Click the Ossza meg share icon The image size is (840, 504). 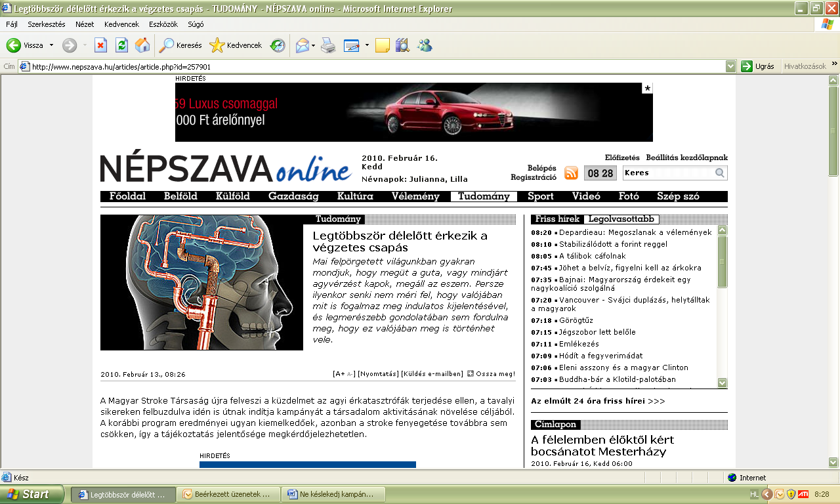[x=471, y=374]
